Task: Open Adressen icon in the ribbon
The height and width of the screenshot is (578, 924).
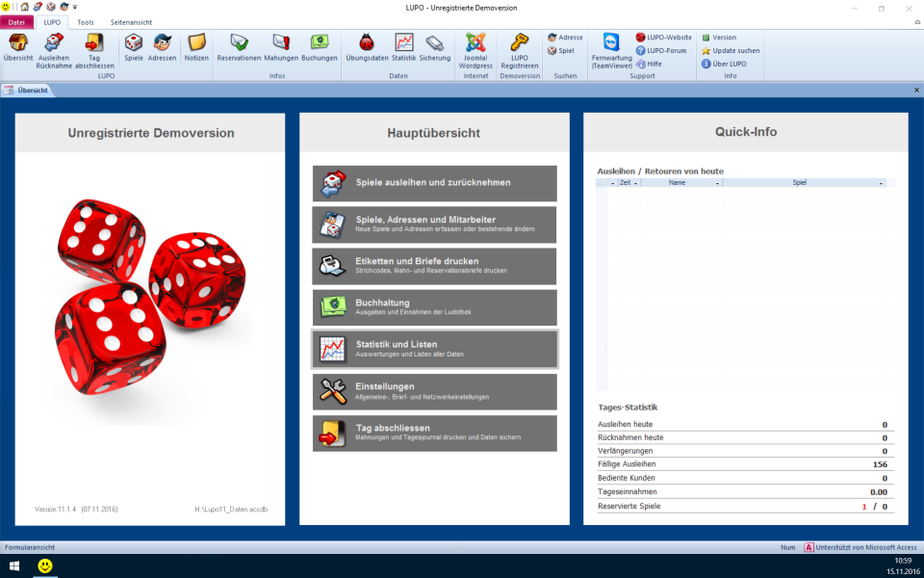Action: 162,48
